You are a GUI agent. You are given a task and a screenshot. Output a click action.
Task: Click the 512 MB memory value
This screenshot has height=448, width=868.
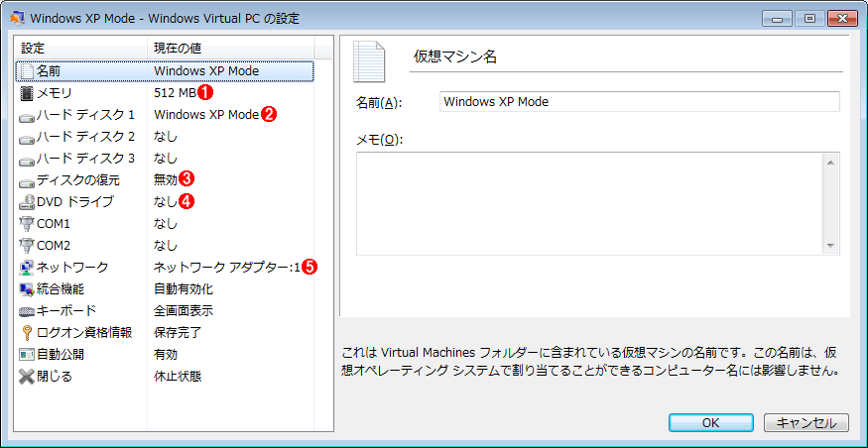175,93
